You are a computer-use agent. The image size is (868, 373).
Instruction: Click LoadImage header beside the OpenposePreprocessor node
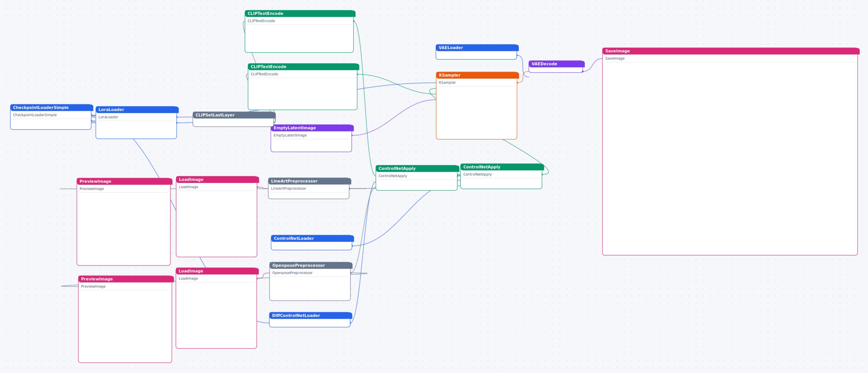[217, 271]
